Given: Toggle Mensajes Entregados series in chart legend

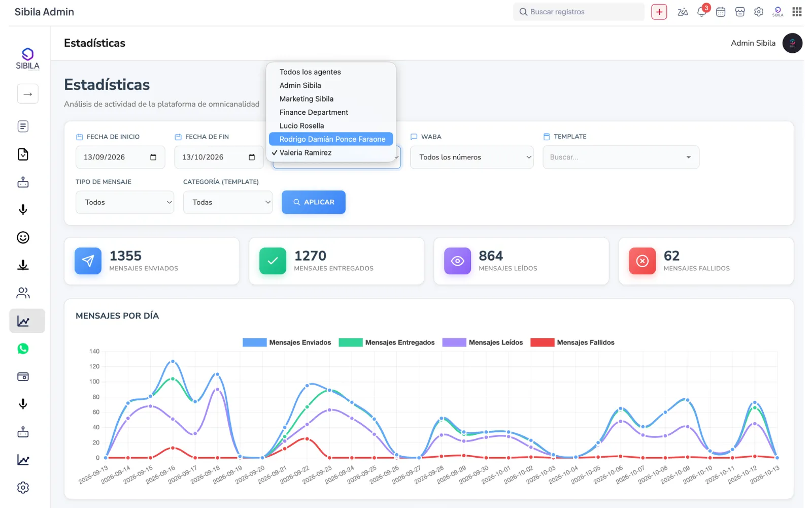Looking at the screenshot, I should pyautogui.click(x=387, y=342).
